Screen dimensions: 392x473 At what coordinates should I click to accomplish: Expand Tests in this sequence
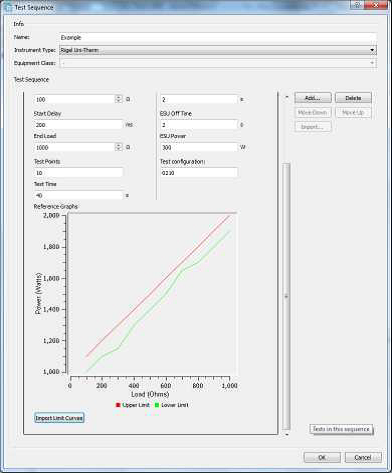click(x=341, y=429)
